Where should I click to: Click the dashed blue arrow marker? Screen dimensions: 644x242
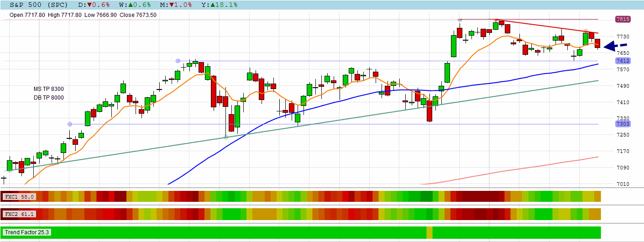coord(615,46)
